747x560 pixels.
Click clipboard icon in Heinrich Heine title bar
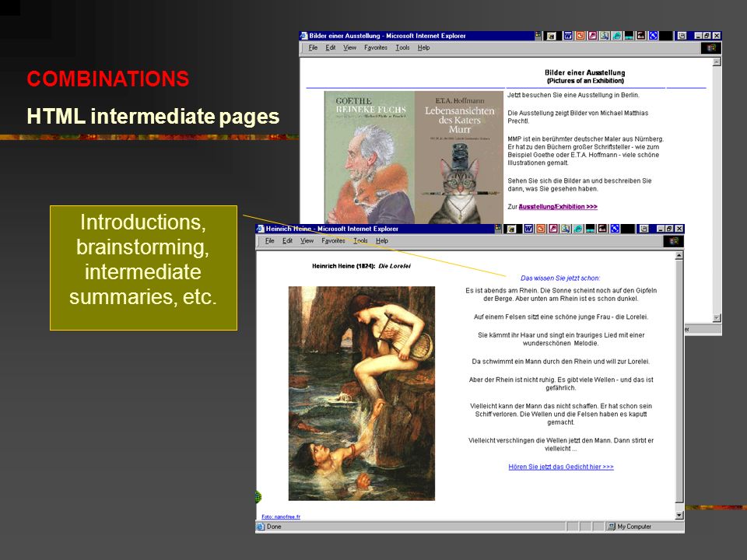pos(644,229)
